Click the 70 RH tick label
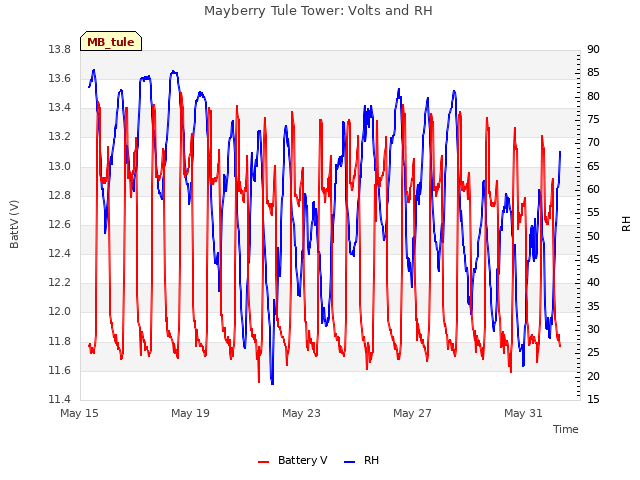 click(x=593, y=143)
